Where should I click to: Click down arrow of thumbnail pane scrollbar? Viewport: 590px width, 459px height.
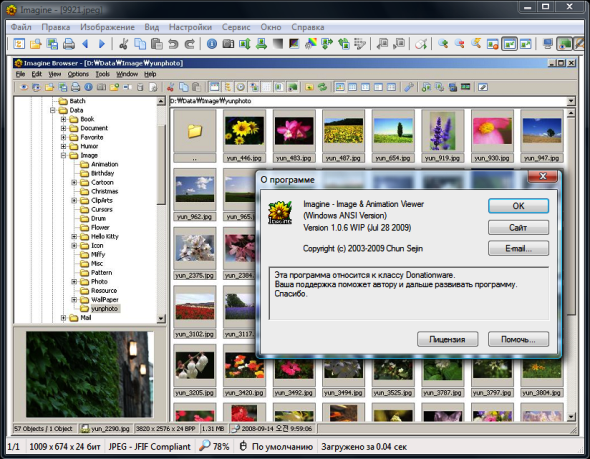tap(571, 417)
